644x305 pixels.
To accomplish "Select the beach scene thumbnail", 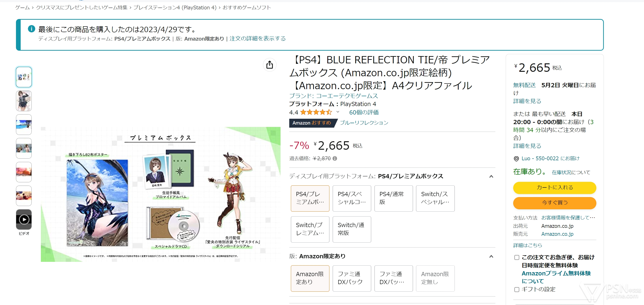I will pyautogui.click(x=24, y=124).
